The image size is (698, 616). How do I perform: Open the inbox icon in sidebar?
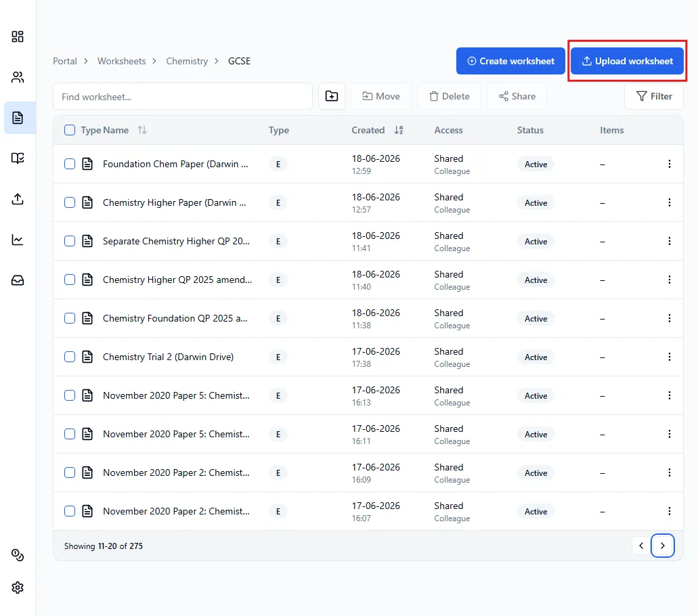(x=18, y=280)
